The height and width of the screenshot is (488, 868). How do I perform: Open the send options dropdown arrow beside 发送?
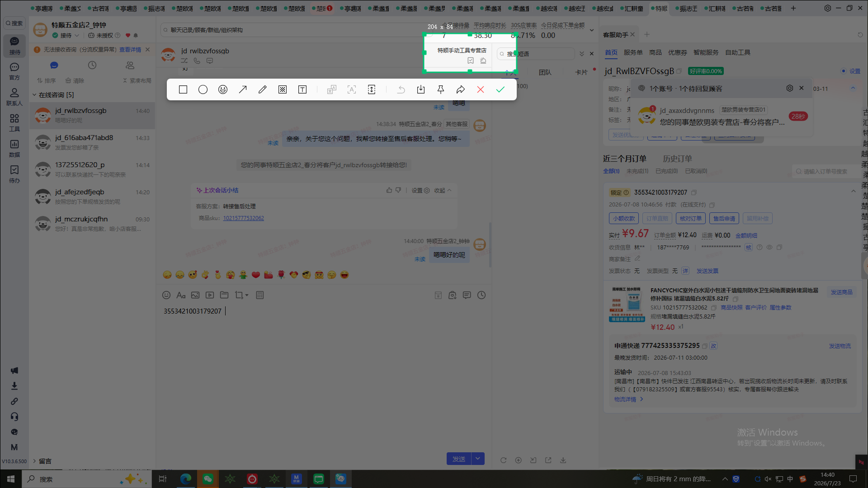click(x=478, y=459)
